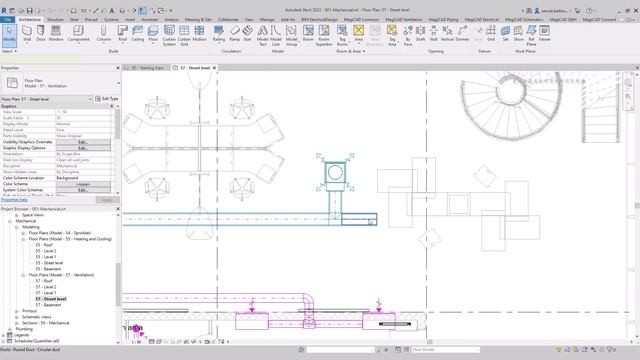The width and height of the screenshot is (640, 360).
Task: Open the S7 - Basement view
Action: (48, 305)
